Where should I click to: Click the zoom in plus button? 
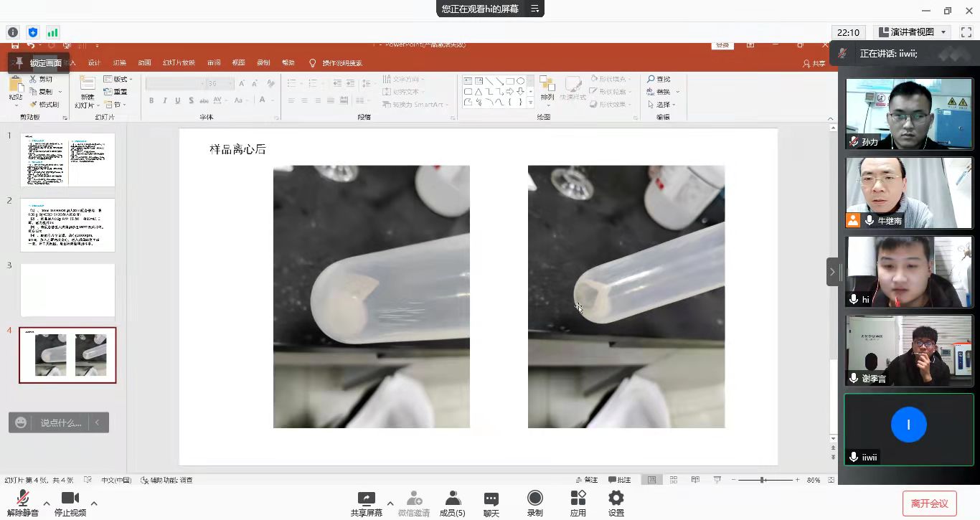coord(797,480)
